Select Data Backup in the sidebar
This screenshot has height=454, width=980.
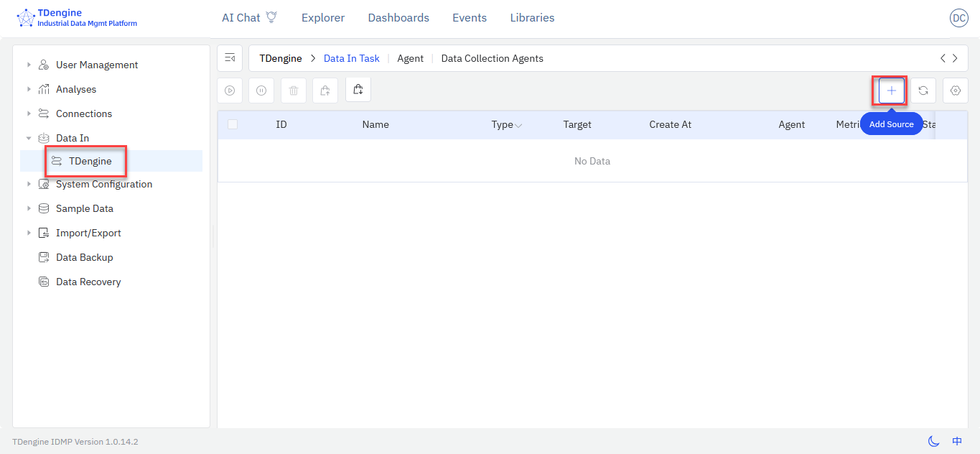pos(84,257)
